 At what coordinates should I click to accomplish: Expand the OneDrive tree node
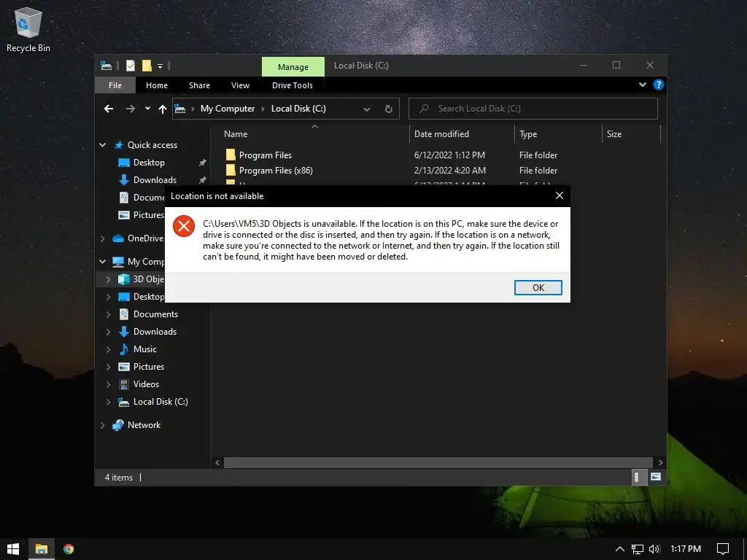(x=102, y=238)
